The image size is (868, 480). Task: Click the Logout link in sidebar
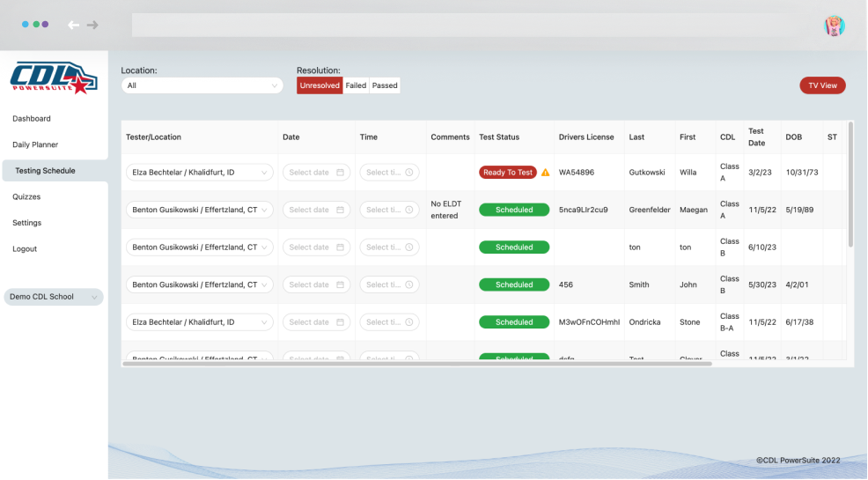click(25, 249)
